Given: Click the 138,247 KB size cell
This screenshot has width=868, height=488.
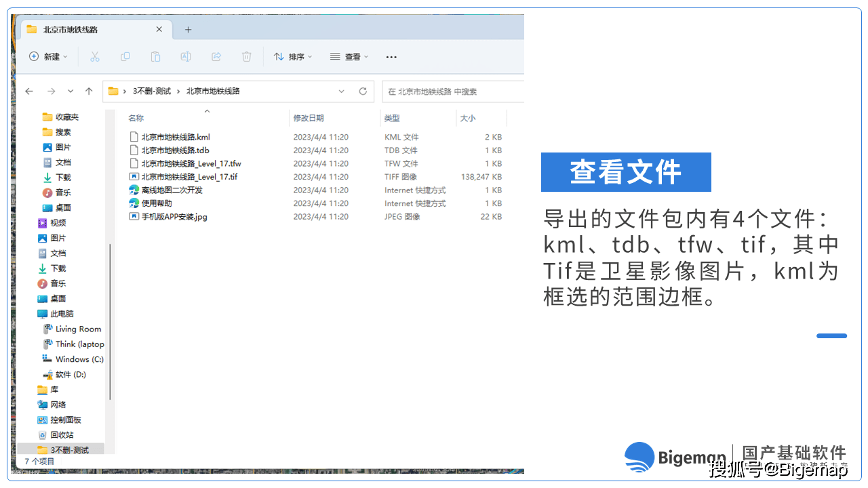Looking at the screenshot, I should tap(481, 177).
